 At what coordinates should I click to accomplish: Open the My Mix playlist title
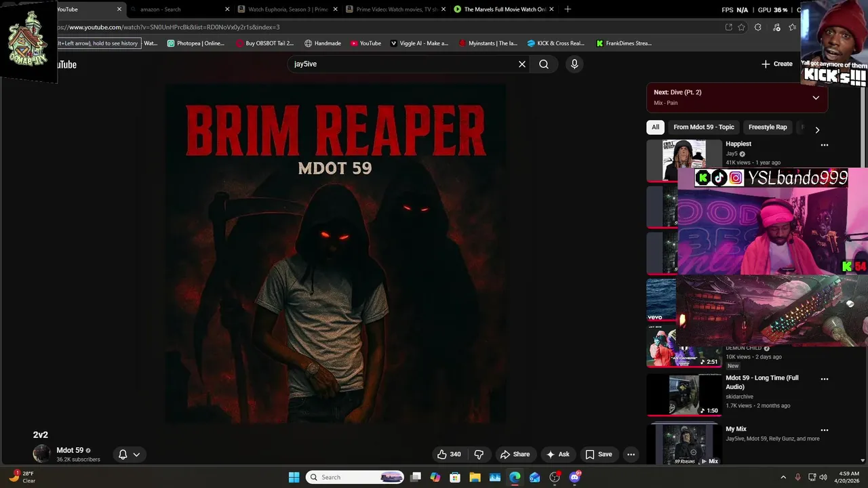(x=736, y=429)
